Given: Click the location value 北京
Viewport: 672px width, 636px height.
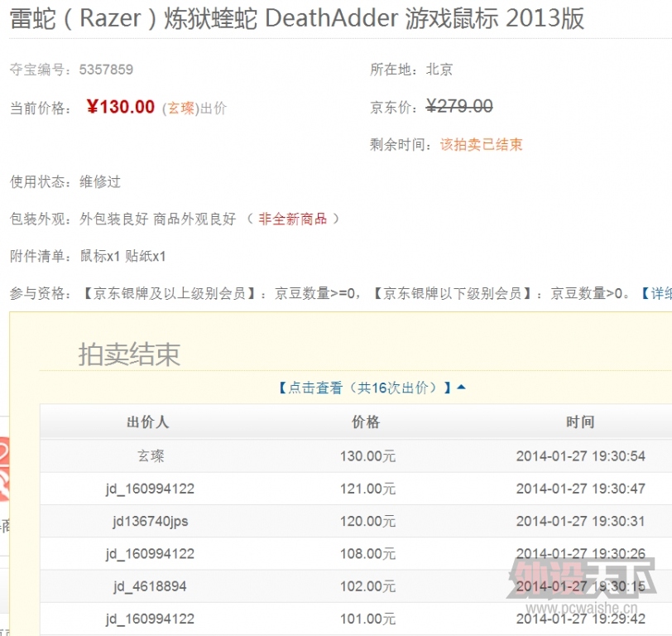Looking at the screenshot, I should (x=439, y=70).
